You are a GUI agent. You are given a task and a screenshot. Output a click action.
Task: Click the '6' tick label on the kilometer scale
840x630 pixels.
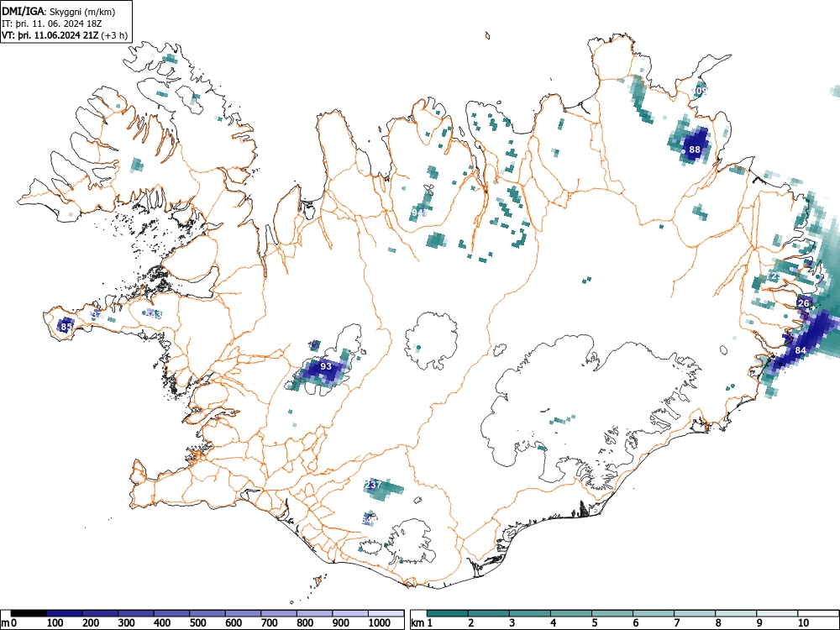(x=635, y=623)
